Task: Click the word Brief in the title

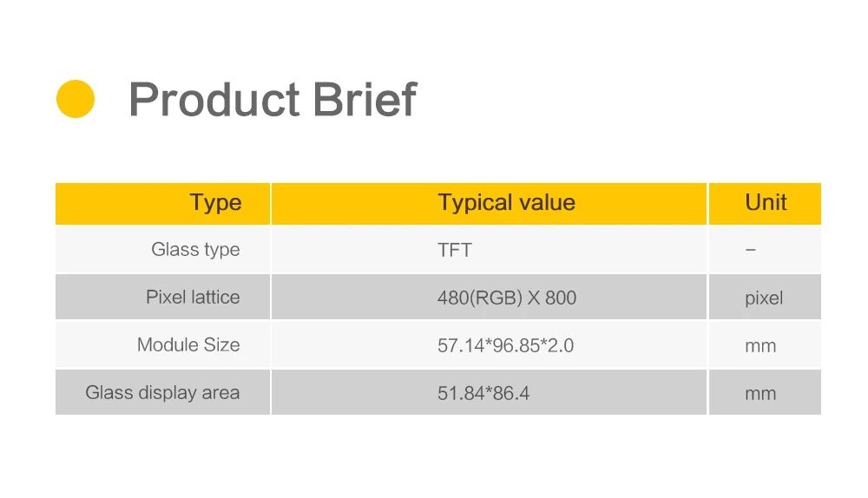Action: point(365,100)
